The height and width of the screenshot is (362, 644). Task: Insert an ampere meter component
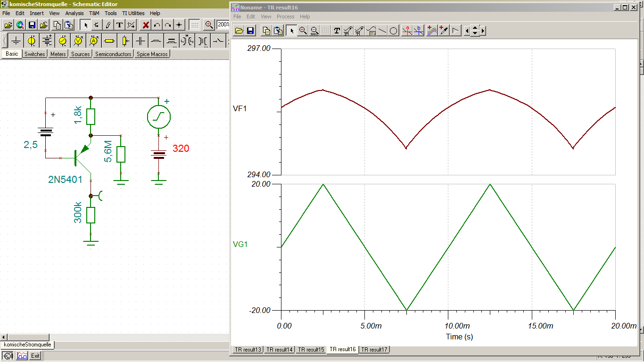[93, 41]
